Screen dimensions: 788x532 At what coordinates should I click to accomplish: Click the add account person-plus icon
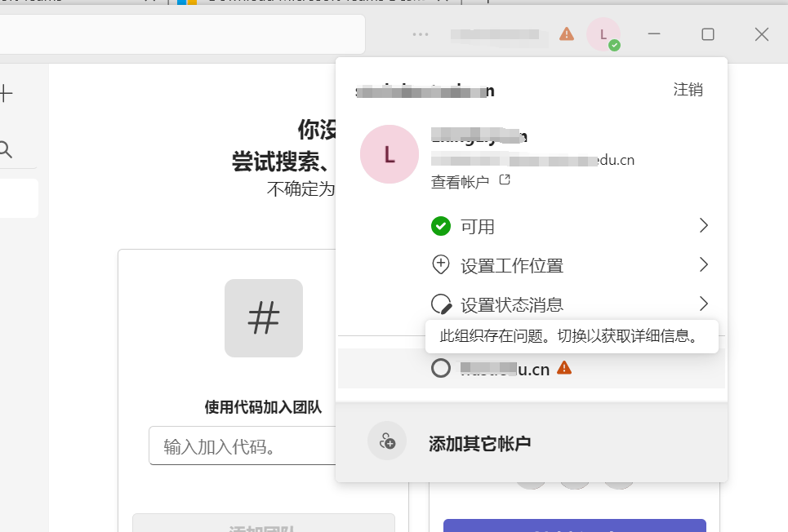[x=387, y=441]
